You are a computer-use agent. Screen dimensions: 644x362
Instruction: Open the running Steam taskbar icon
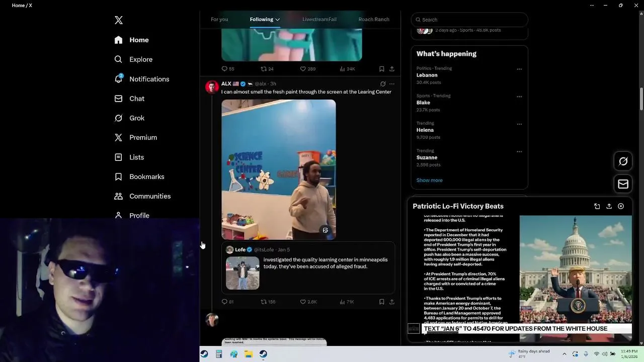click(263, 354)
